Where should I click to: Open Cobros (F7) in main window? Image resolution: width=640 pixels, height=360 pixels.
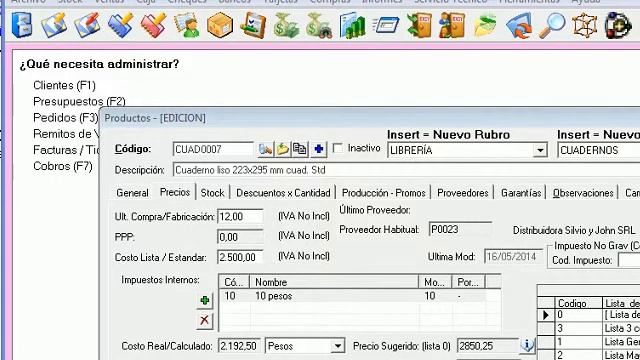pyautogui.click(x=62, y=166)
